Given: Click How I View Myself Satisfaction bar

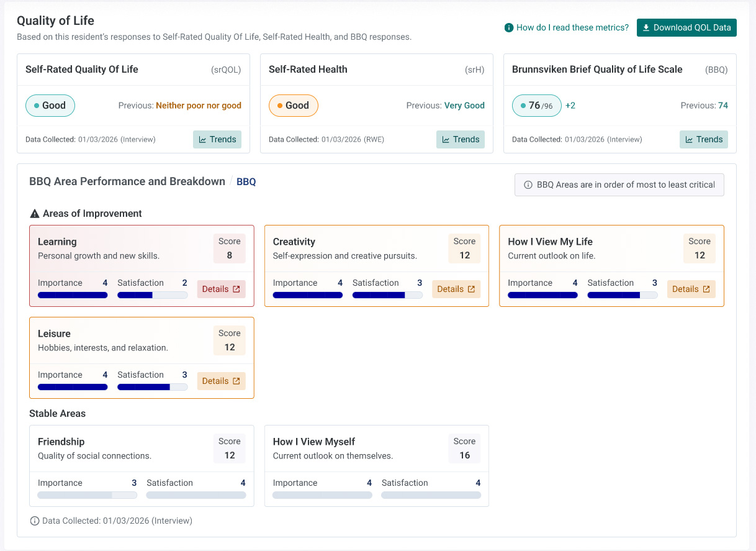Looking at the screenshot, I should tap(431, 495).
